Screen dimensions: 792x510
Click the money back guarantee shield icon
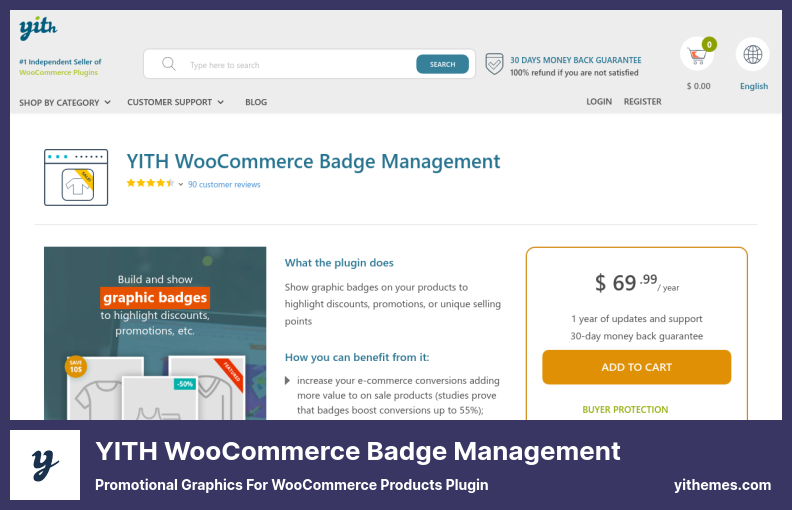coord(494,64)
